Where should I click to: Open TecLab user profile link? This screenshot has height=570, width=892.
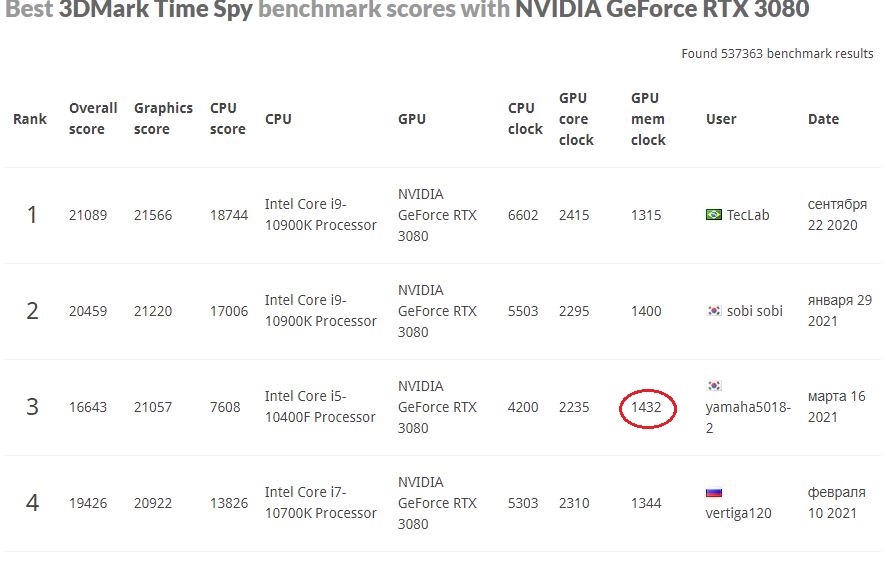point(748,215)
